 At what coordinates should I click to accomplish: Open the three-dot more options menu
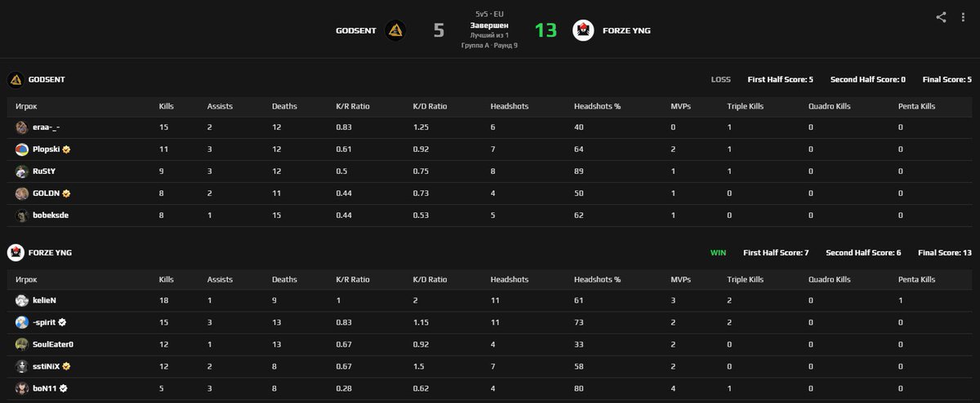[x=964, y=16]
